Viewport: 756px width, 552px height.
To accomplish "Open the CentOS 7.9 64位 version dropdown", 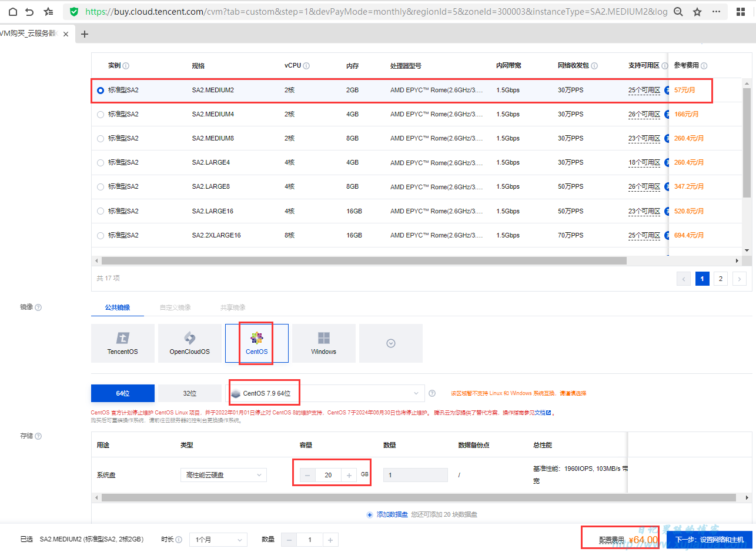I will click(x=326, y=393).
